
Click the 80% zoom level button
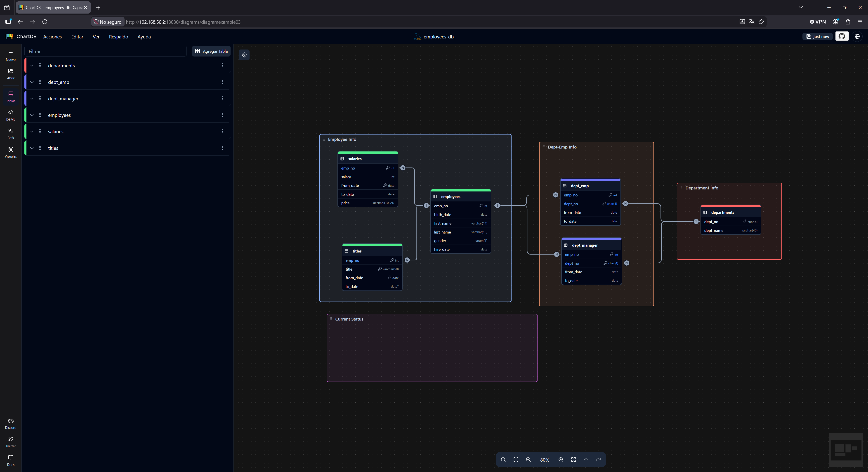tap(545, 460)
